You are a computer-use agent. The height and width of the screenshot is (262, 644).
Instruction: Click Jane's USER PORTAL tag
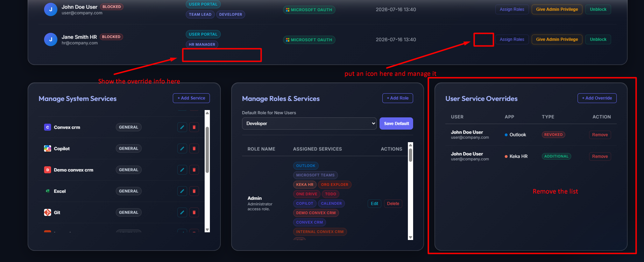click(x=203, y=34)
